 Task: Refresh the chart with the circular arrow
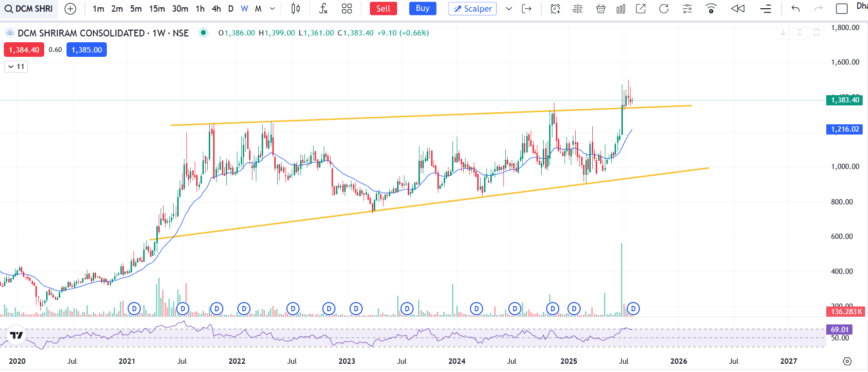point(664,9)
